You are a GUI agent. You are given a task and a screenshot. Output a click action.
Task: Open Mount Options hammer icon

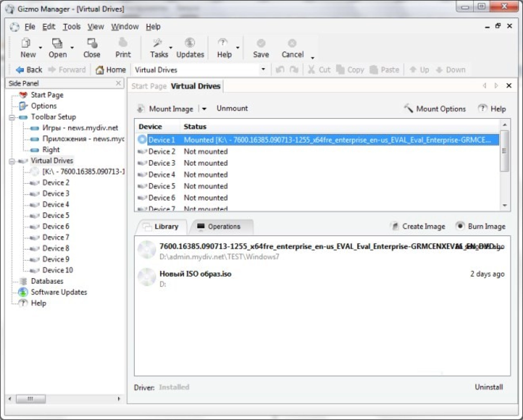click(408, 109)
